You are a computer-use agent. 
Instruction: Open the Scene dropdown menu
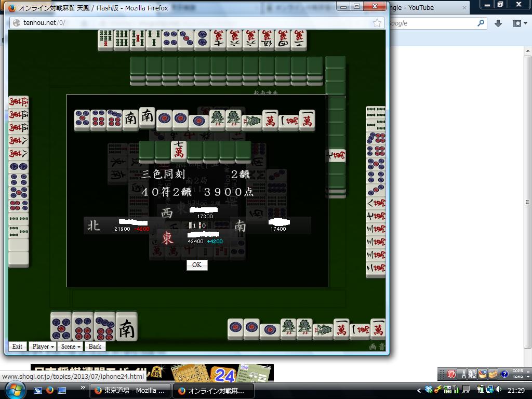71,347
